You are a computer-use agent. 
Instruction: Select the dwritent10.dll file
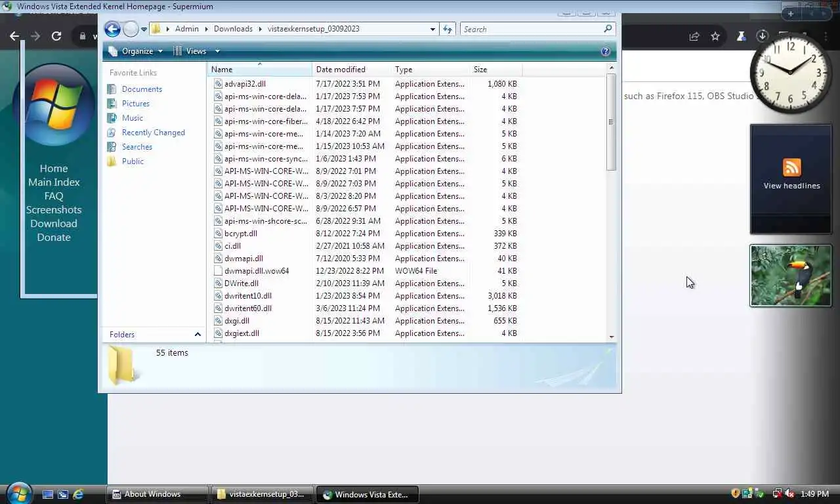tap(248, 296)
